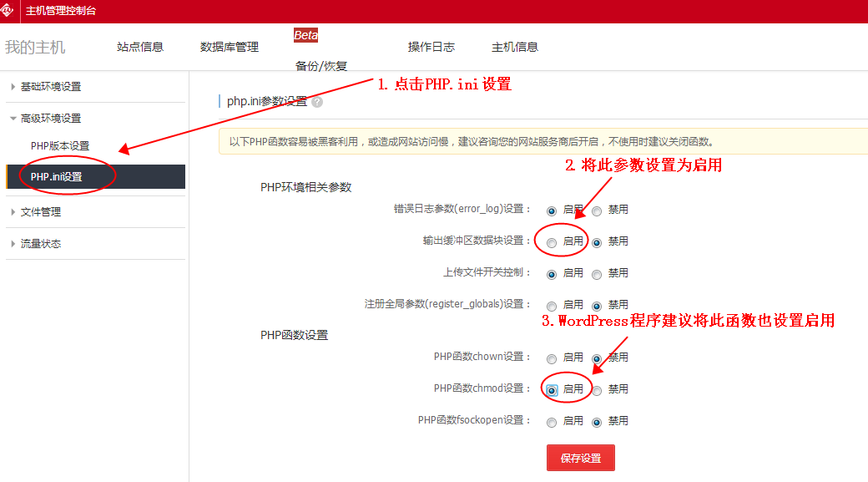868x482 pixels.
Task: Open the 主机信息 tab
Action: 515,48
